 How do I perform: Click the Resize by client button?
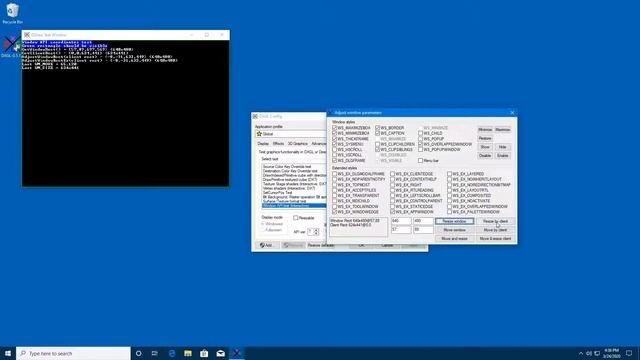click(x=496, y=221)
